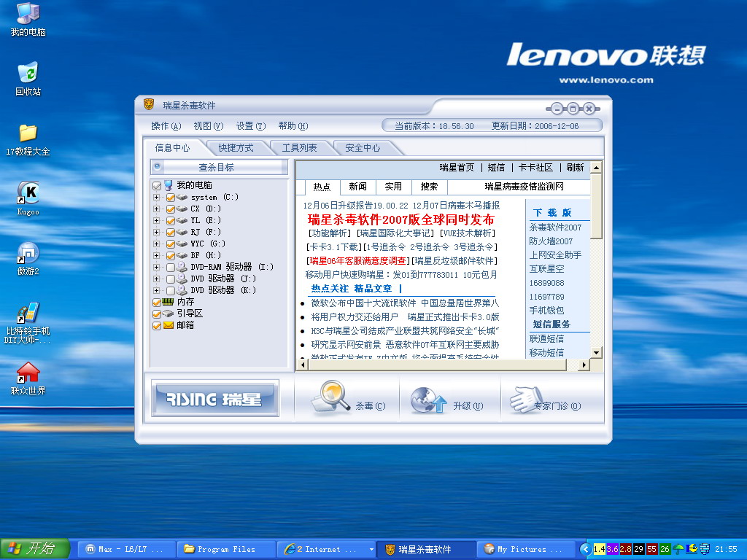The height and width of the screenshot is (560, 747).
Task: Toggle the 我的电脑 root checkbox
Action: 157,185
